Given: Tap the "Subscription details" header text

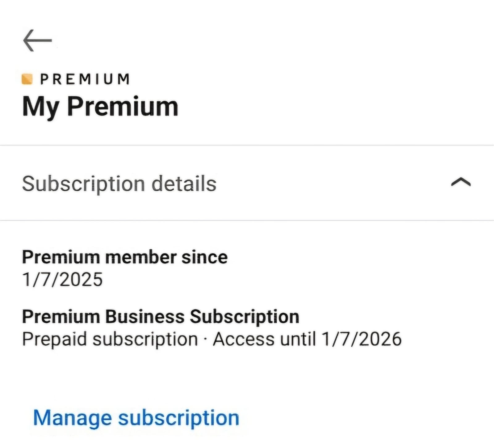Looking at the screenshot, I should [119, 184].
